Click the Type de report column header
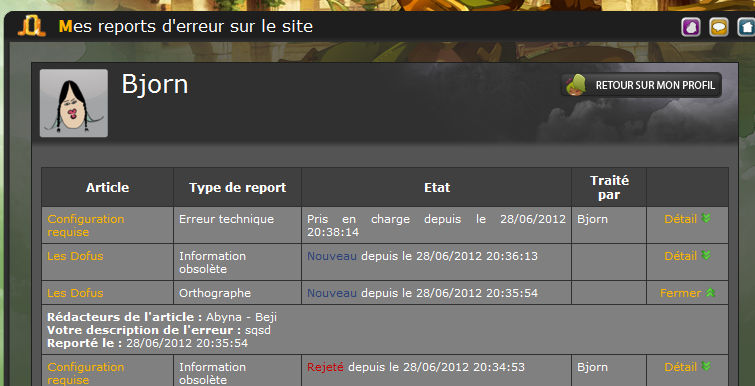The height and width of the screenshot is (386, 755). (x=237, y=188)
